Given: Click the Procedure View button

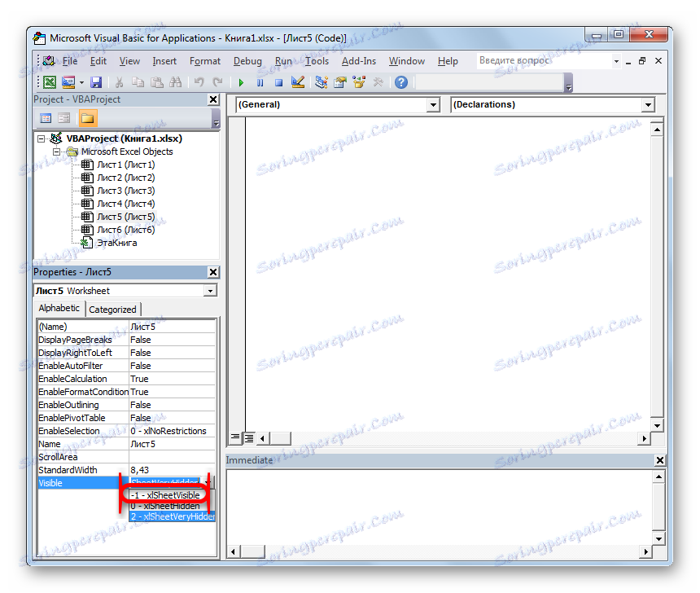Looking at the screenshot, I should pyautogui.click(x=234, y=437).
